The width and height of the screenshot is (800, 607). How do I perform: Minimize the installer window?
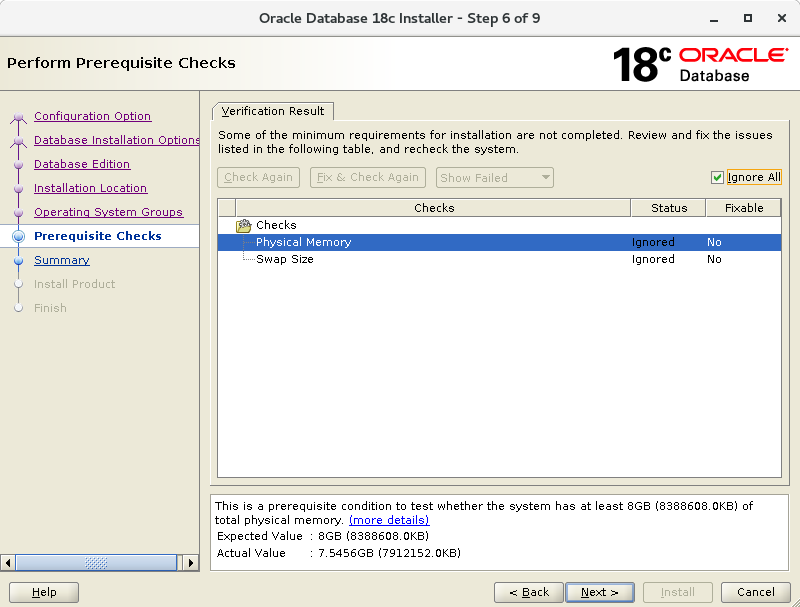[714, 19]
